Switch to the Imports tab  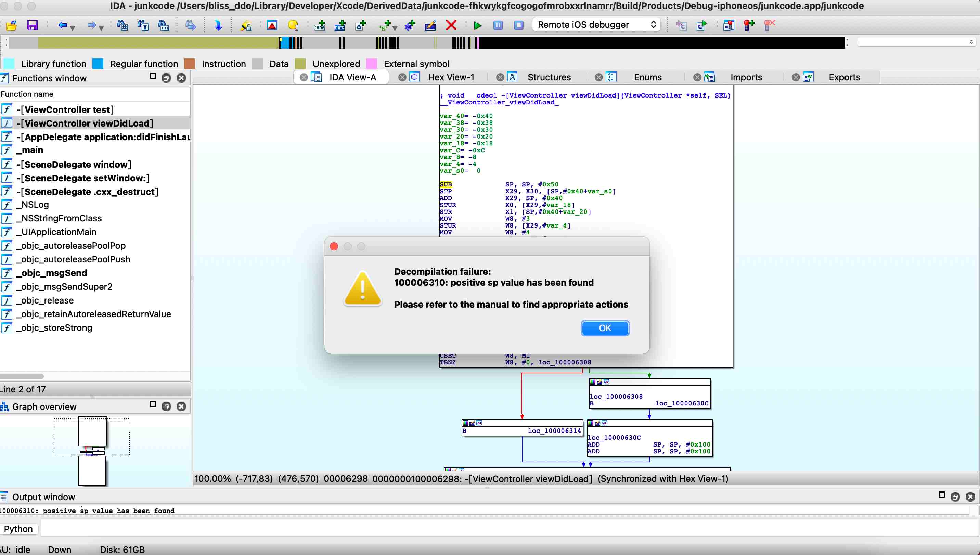pyautogui.click(x=746, y=77)
